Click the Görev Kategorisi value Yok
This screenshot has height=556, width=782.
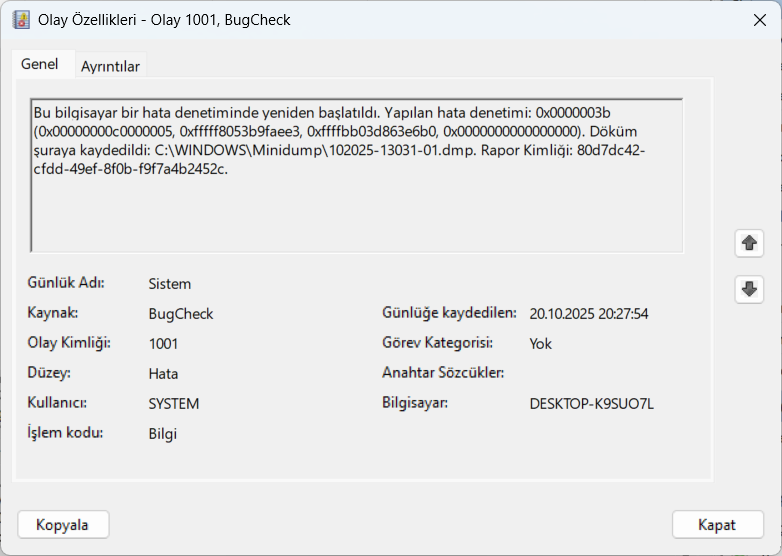(x=541, y=344)
